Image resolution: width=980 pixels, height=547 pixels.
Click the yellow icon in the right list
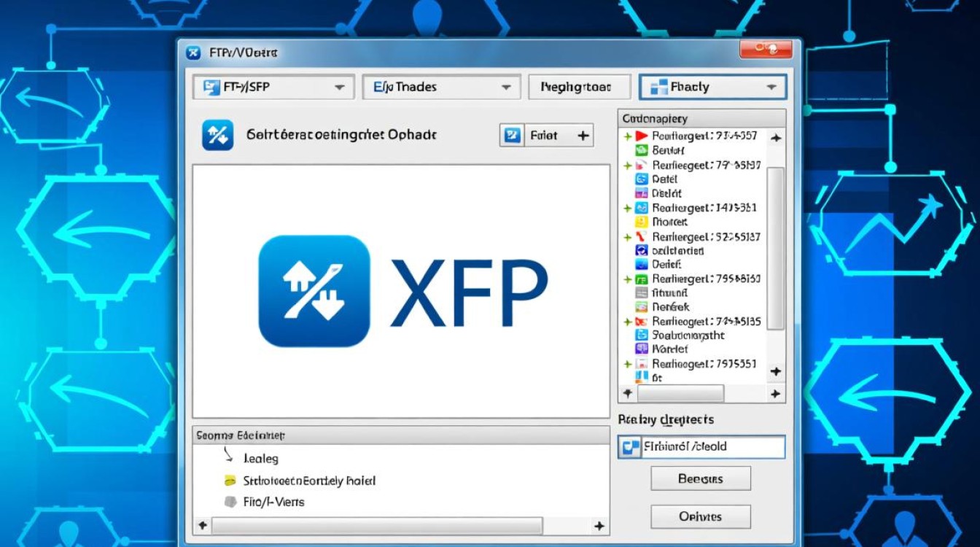click(x=642, y=222)
